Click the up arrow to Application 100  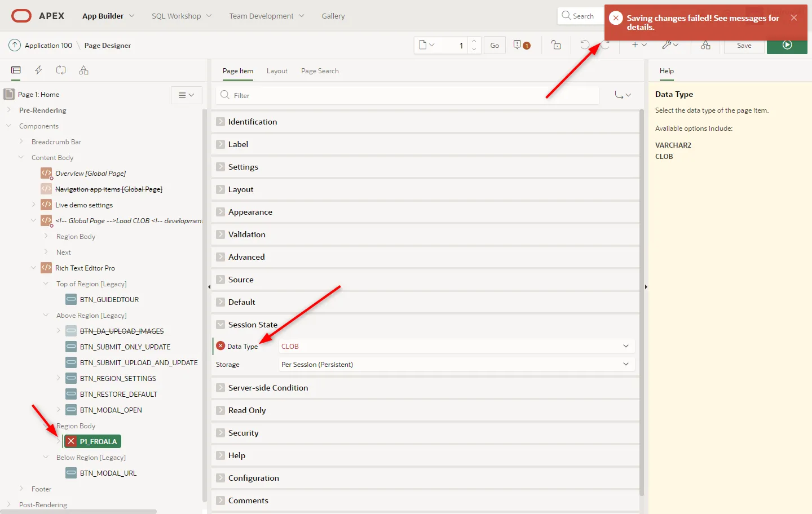(15, 45)
